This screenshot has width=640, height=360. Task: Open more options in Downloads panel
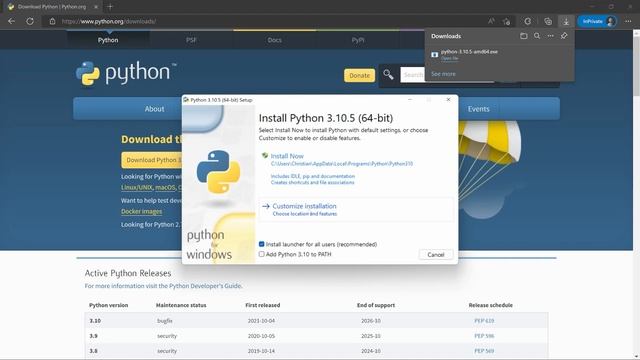pyautogui.click(x=551, y=36)
